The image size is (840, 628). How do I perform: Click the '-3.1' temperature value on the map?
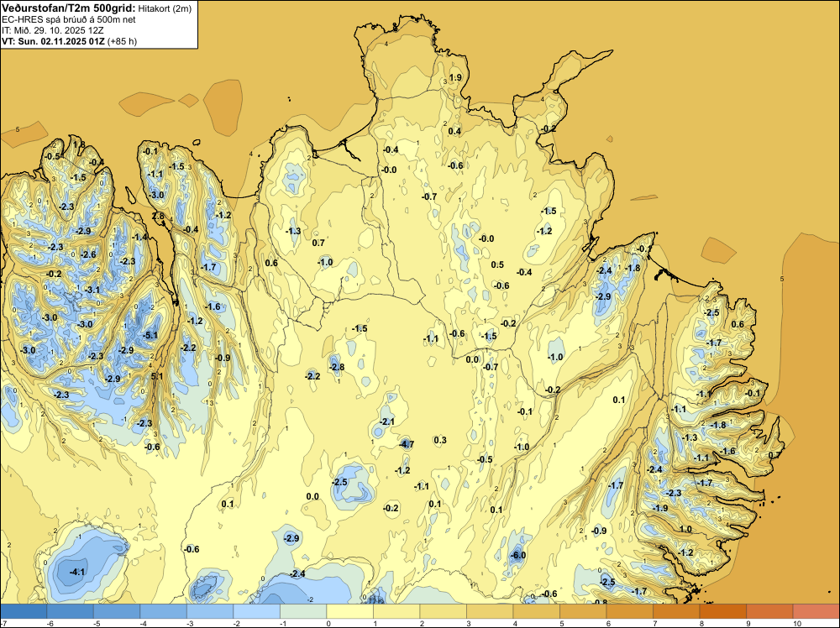point(92,290)
